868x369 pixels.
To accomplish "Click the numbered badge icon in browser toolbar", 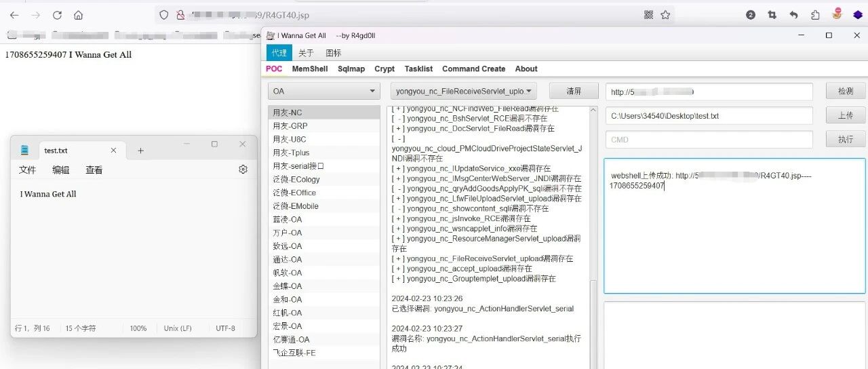I will point(751,15).
